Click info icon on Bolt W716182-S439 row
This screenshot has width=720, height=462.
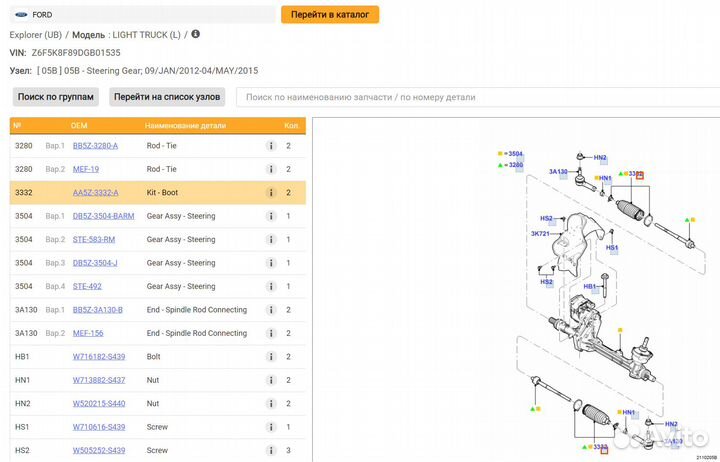click(270, 357)
